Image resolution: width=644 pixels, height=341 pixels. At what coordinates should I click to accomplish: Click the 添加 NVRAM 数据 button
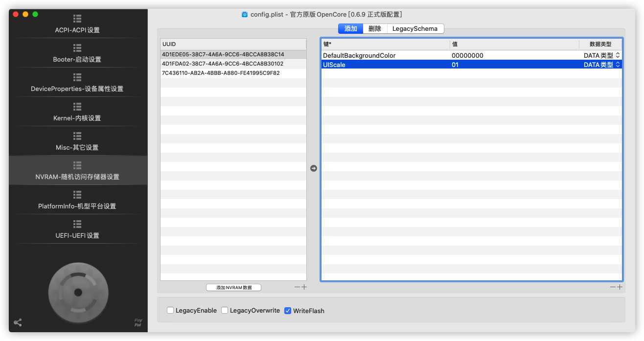click(234, 288)
